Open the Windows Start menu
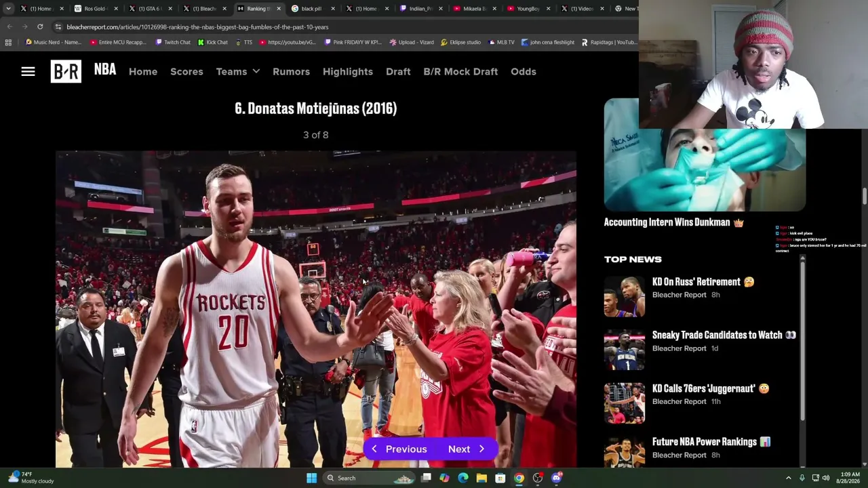Screen dimensions: 868x488 311,478
